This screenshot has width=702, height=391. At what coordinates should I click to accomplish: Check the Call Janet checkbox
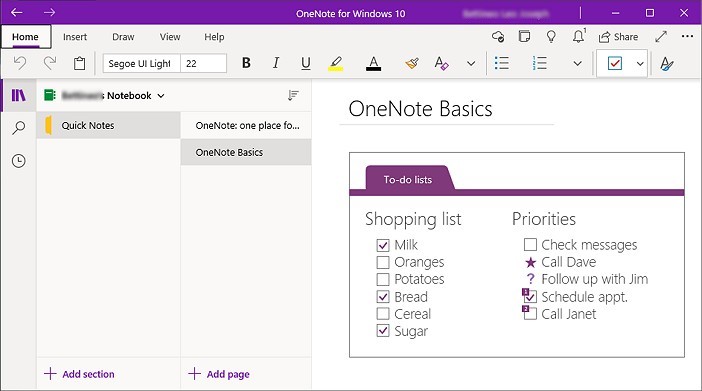pyautogui.click(x=531, y=314)
